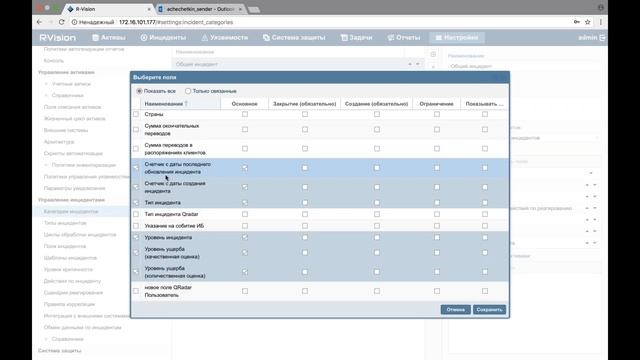Expand Политики инвентаризации in the sidebar
This screenshot has height=360, width=640.
point(46,165)
